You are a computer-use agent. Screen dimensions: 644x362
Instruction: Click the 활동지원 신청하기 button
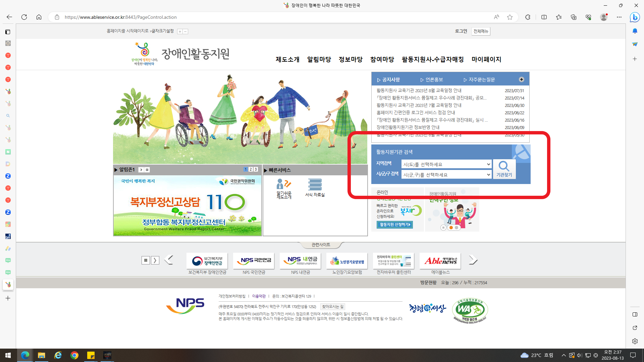point(395,225)
